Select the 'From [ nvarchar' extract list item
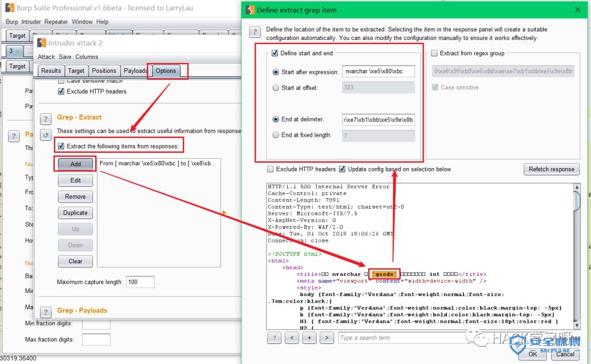The width and height of the screenshot is (591, 364). [158, 163]
